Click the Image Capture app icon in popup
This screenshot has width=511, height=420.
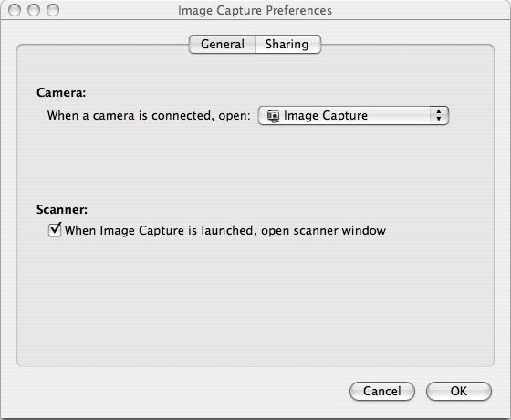(273, 116)
